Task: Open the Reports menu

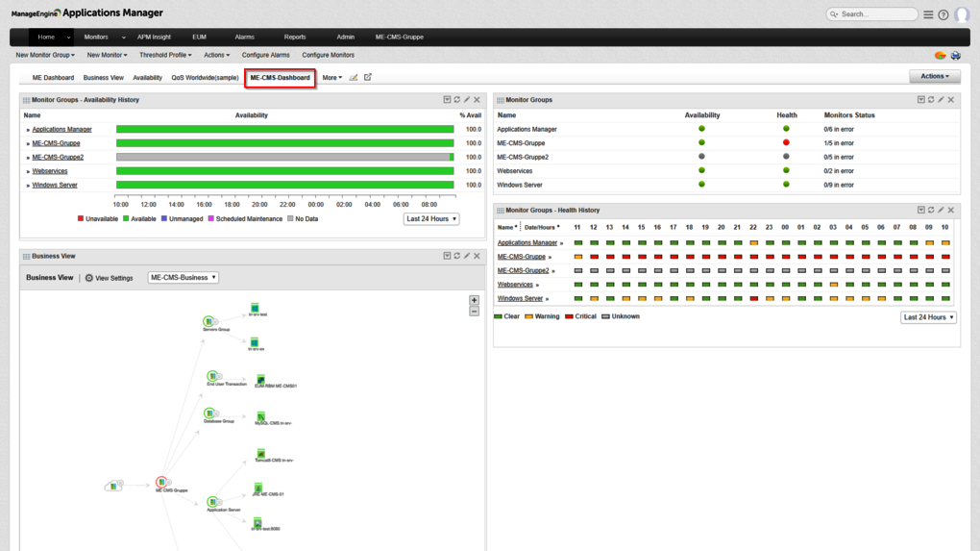Action: (x=295, y=38)
